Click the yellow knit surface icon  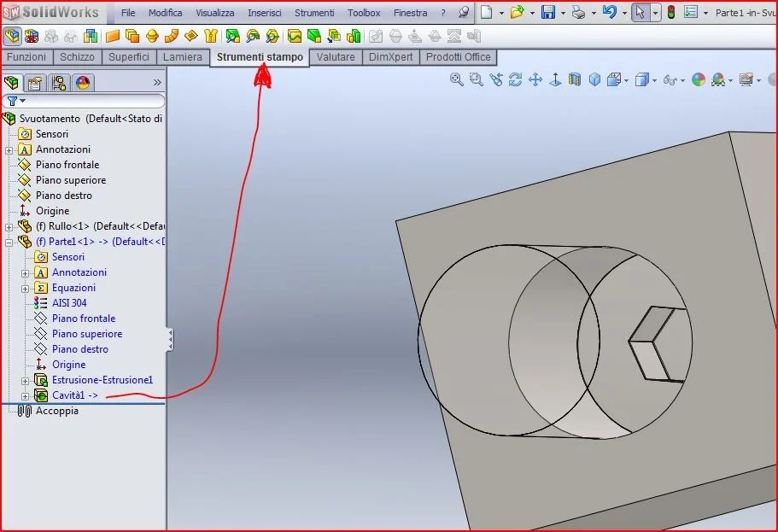pos(211,36)
